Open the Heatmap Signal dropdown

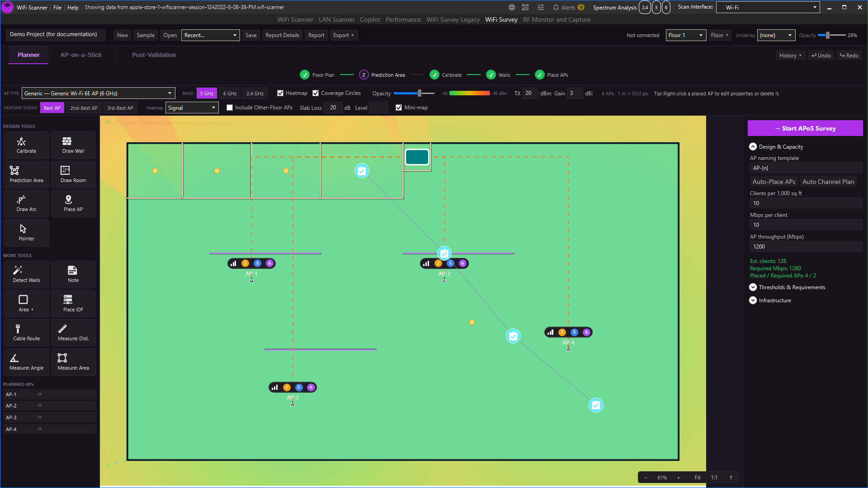click(x=192, y=108)
